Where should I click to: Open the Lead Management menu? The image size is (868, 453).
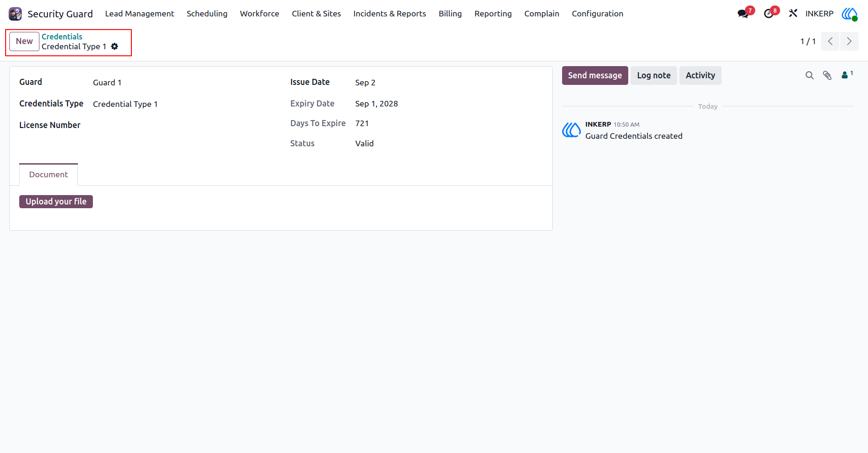[x=139, y=14]
